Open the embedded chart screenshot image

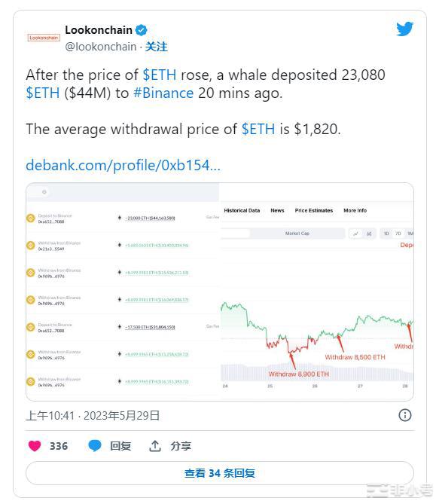pyautogui.click(x=220, y=292)
